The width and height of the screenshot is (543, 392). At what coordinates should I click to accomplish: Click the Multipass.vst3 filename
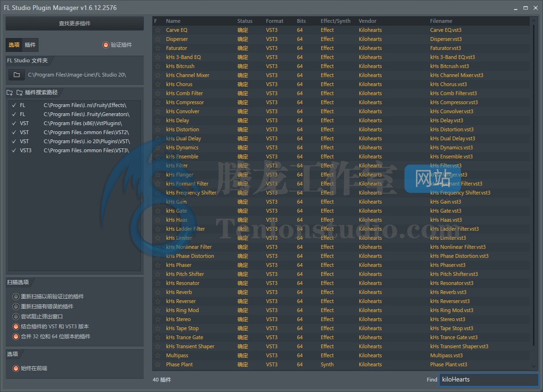tap(446, 356)
